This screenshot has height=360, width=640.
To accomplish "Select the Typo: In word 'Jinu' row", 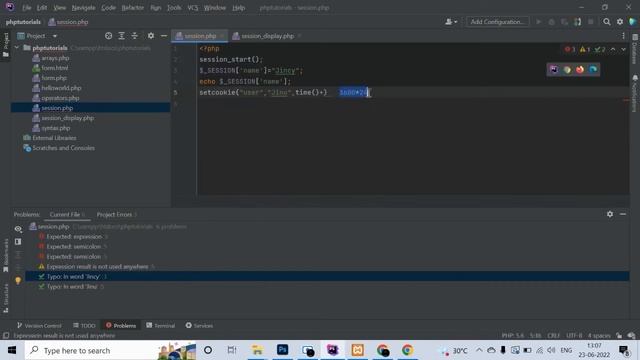I will point(71,287).
